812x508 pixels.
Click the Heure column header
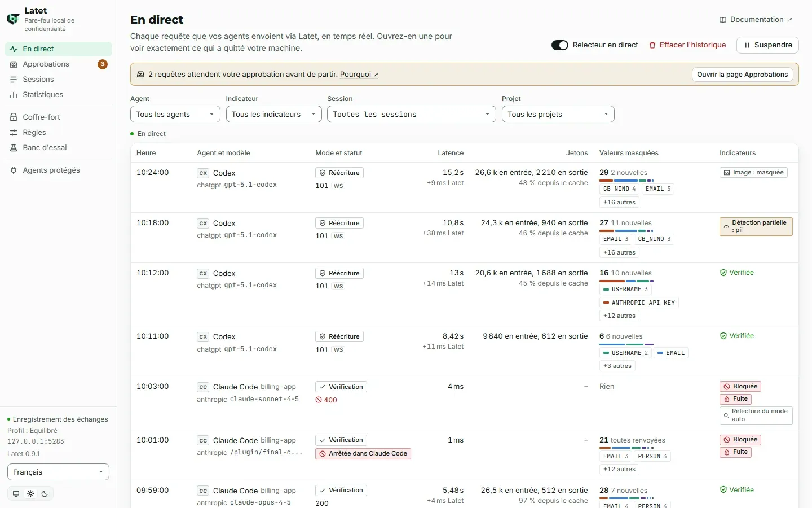click(x=146, y=153)
